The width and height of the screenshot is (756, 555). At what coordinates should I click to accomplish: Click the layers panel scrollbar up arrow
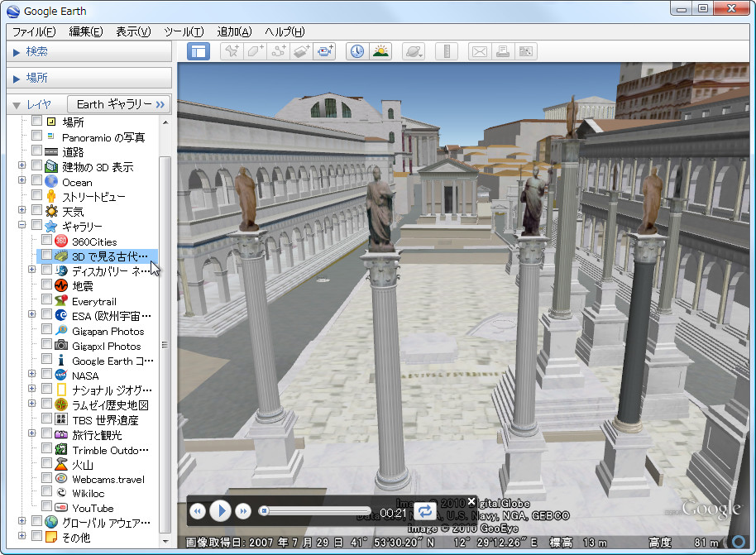pos(165,122)
